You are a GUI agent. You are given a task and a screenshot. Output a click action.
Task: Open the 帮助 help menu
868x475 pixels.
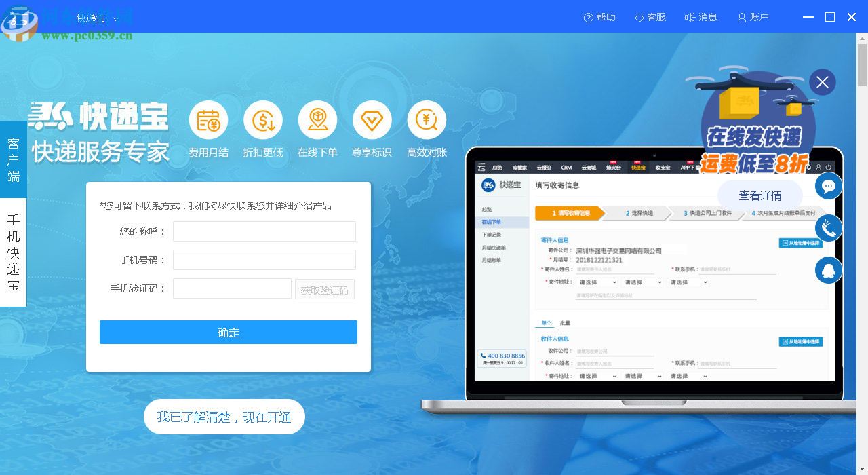pyautogui.click(x=599, y=17)
